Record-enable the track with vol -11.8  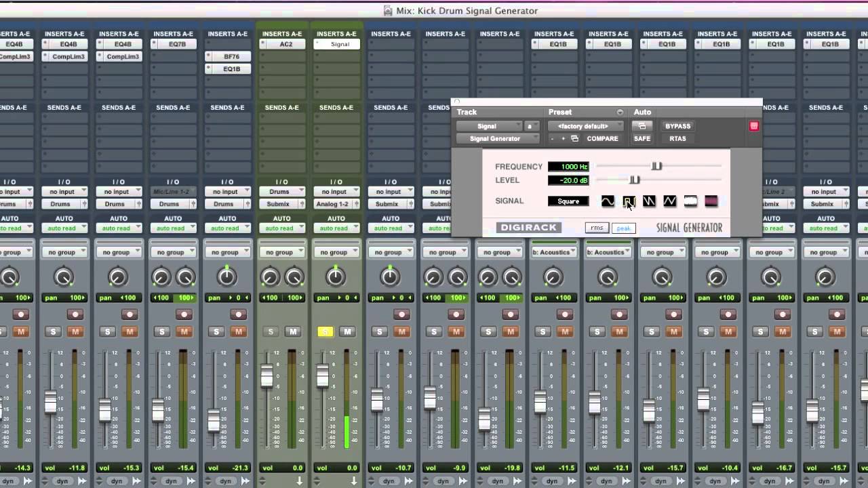(x=75, y=314)
